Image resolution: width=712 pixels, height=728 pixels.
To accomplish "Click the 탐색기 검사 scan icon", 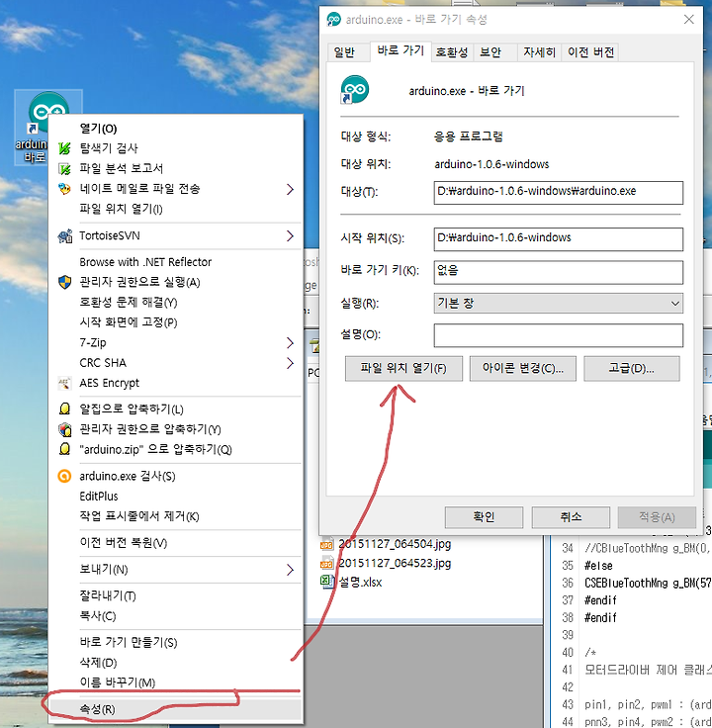I will pyautogui.click(x=64, y=148).
